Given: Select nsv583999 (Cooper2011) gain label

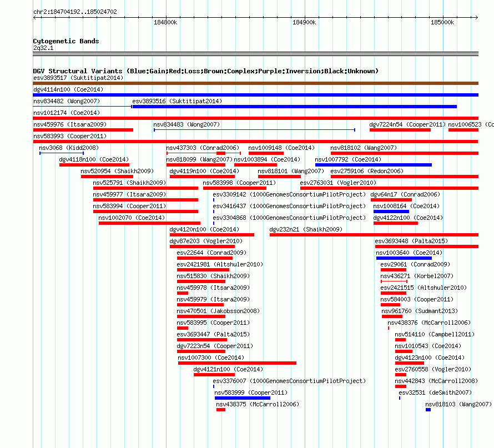Looking at the screenshot, I should click(x=251, y=392).
